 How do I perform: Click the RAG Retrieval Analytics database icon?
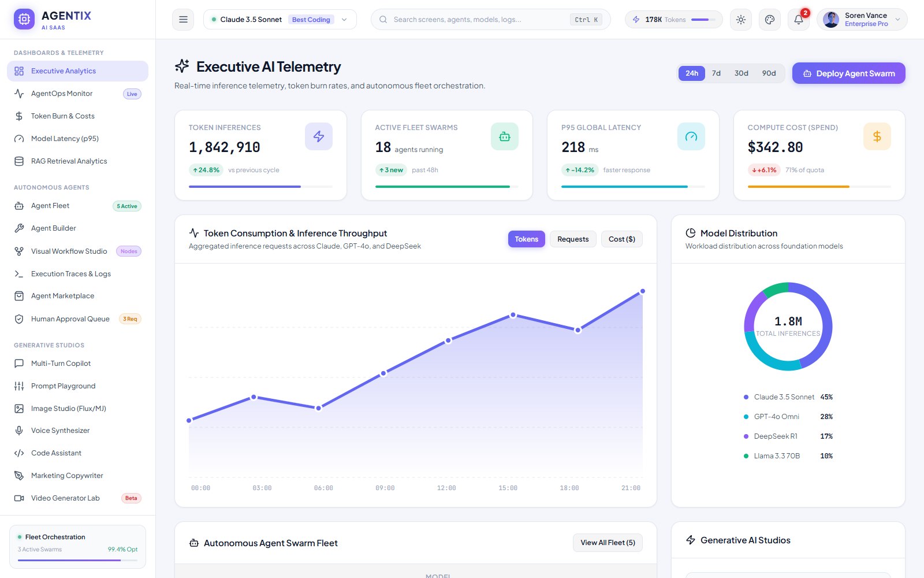point(19,161)
